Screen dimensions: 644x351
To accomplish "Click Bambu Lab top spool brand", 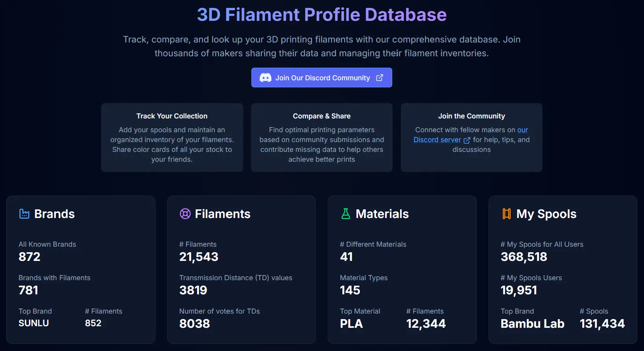I will click(532, 323).
